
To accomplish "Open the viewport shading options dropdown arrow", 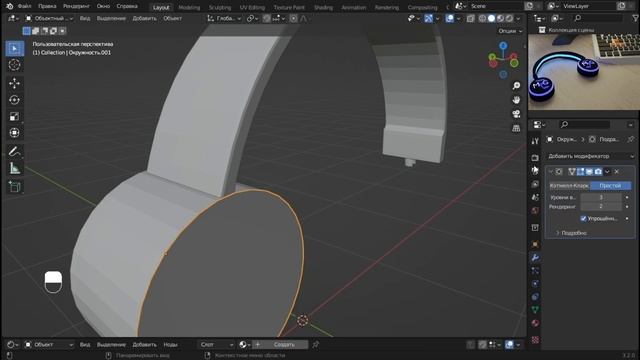I will pyautogui.click(x=518, y=18).
